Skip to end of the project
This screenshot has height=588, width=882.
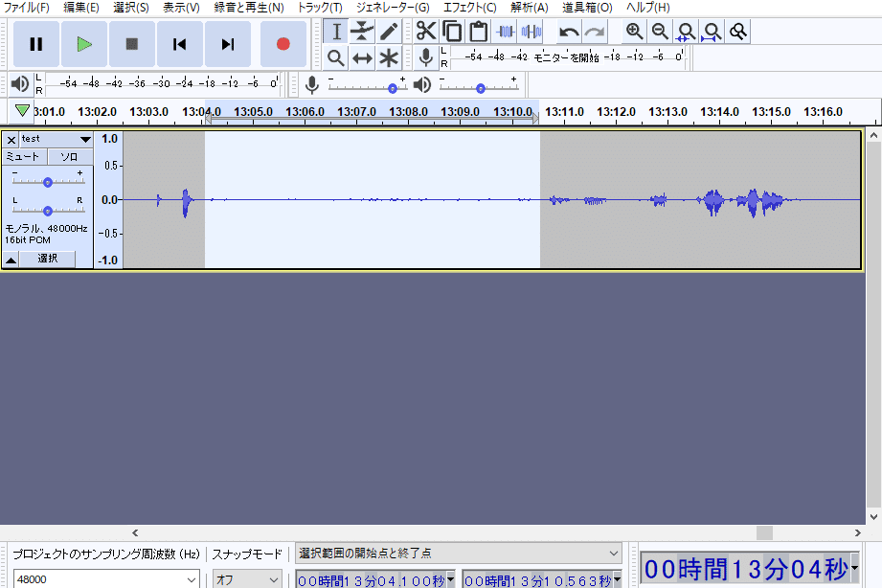227,44
